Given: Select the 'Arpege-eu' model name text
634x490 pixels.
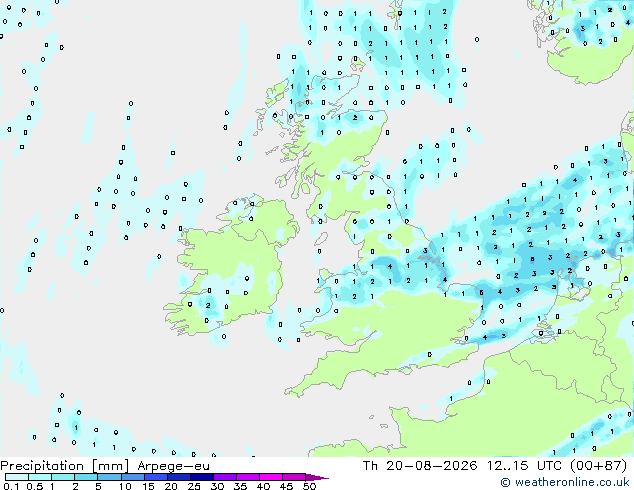Looking at the screenshot, I should pos(173,467).
